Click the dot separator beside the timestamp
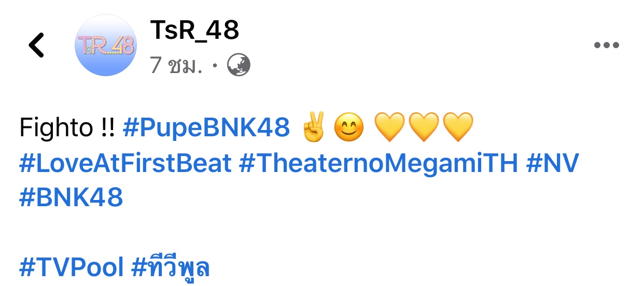644x286 pixels. [x=215, y=66]
